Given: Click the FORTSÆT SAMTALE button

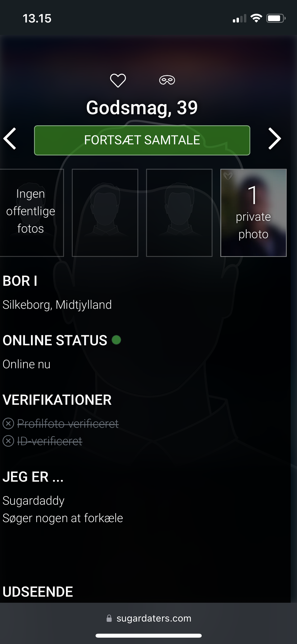Looking at the screenshot, I should point(142,140).
